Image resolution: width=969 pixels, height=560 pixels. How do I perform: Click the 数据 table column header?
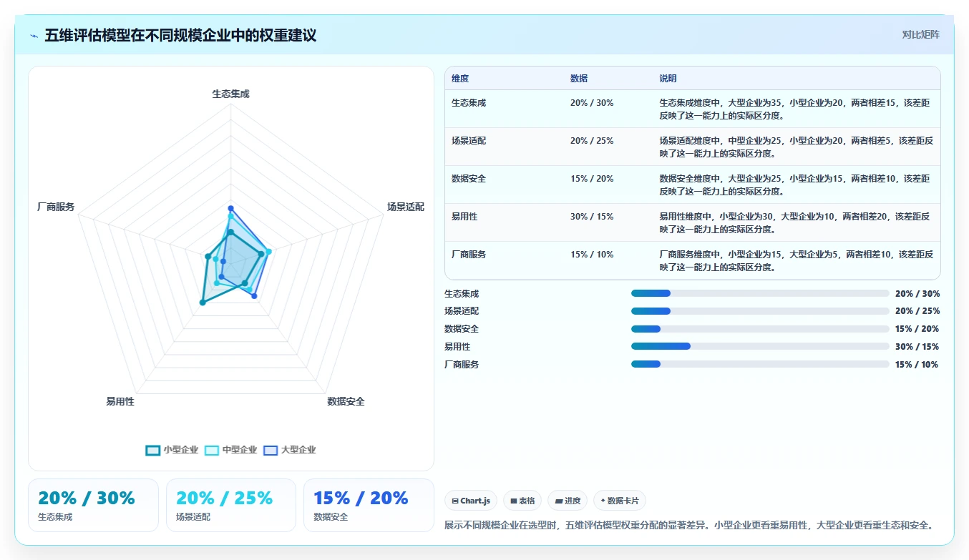579,79
